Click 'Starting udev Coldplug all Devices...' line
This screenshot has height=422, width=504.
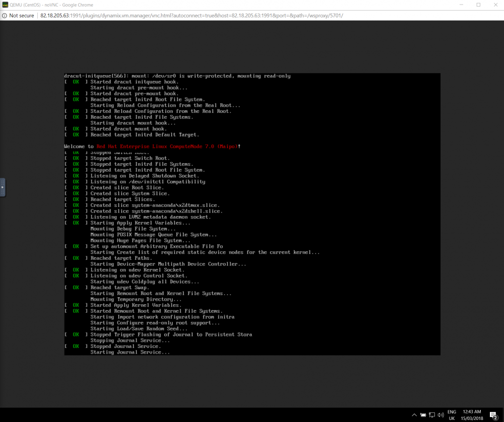[x=145, y=282]
